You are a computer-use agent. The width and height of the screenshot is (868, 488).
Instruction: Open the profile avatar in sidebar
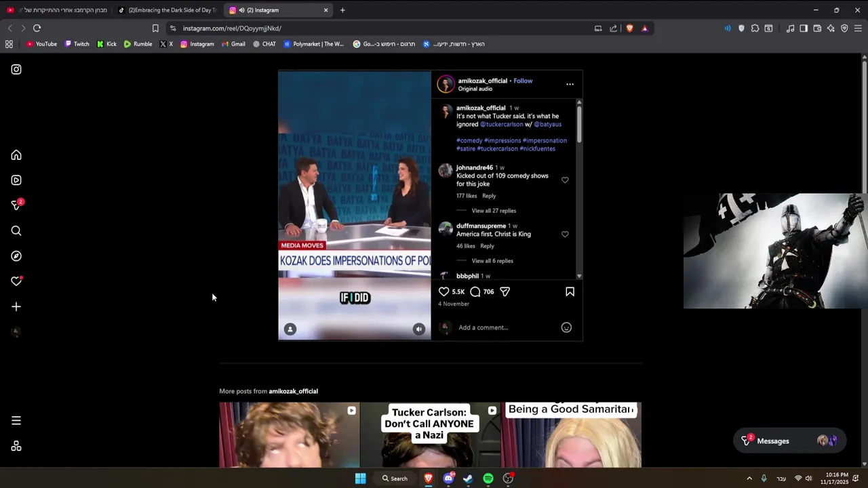coord(16,332)
